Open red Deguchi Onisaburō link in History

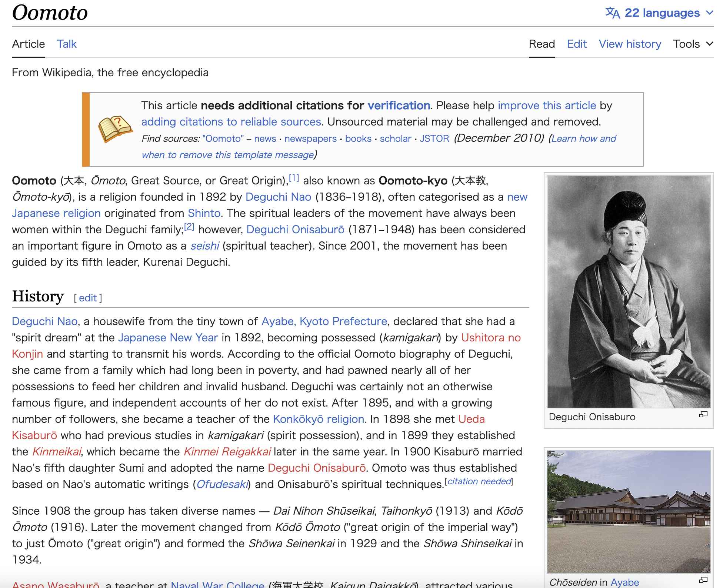[317, 468]
